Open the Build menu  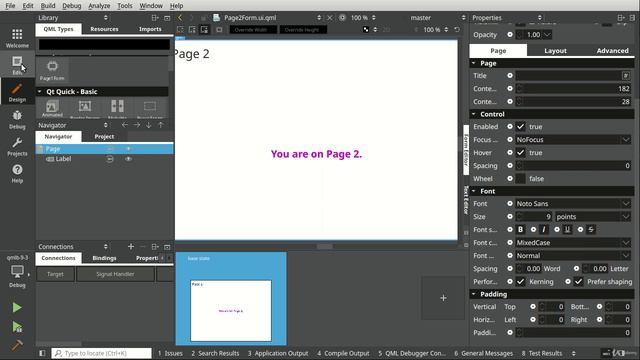pos(48,6)
